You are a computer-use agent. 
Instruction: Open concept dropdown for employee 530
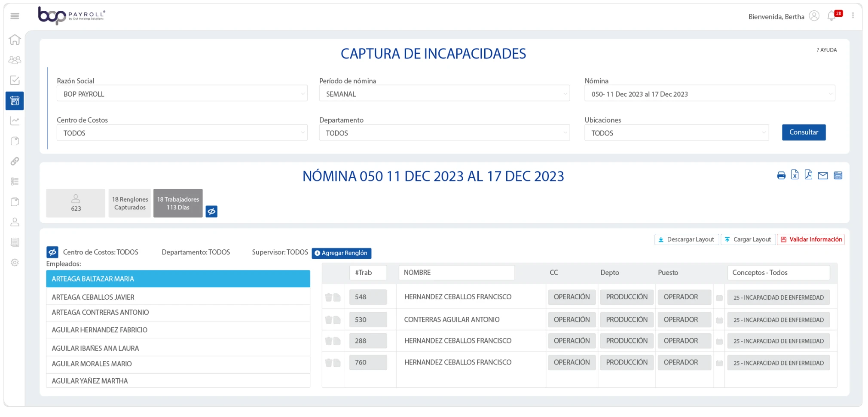coord(779,320)
